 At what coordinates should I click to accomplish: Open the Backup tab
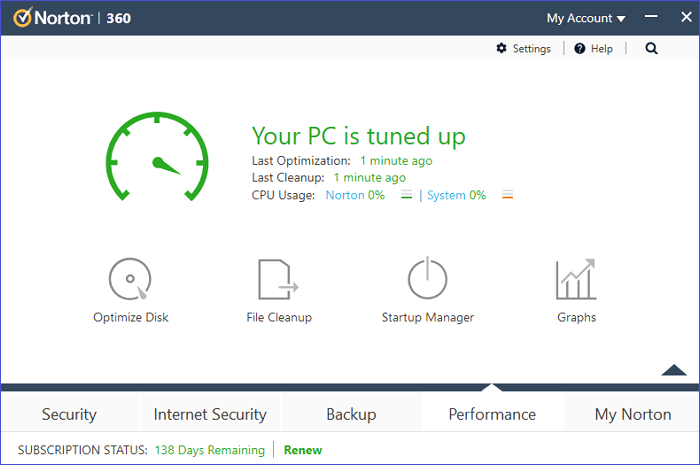[x=351, y=414]
